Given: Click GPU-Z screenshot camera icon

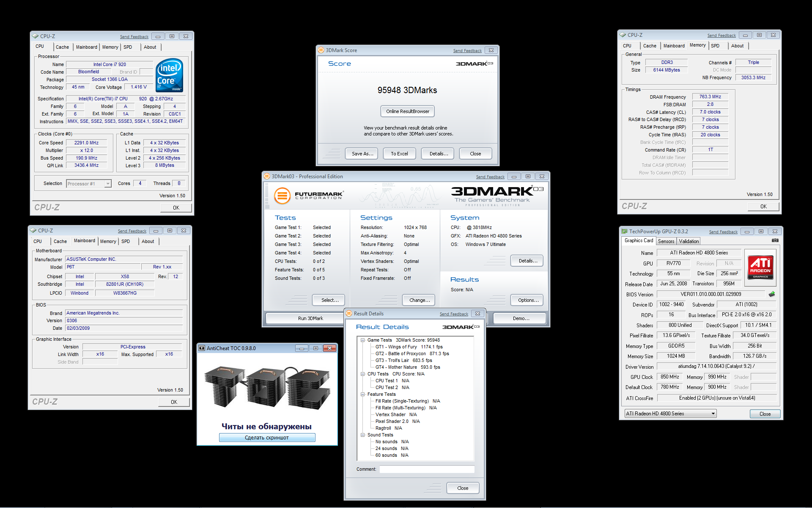Looking at the screenshot, I should 775,240.
